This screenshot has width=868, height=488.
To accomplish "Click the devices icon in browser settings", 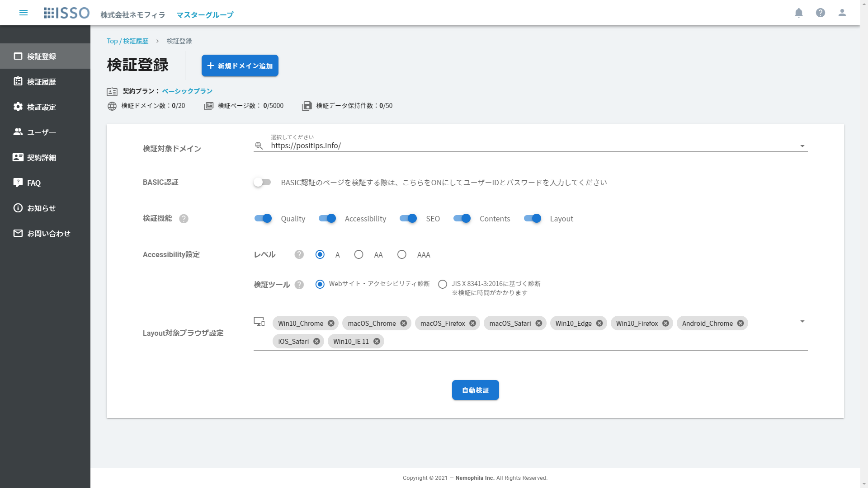I will coord(259,321).
